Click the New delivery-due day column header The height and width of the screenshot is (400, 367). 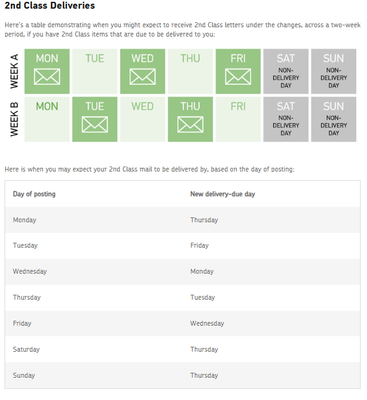pos(222,194)
